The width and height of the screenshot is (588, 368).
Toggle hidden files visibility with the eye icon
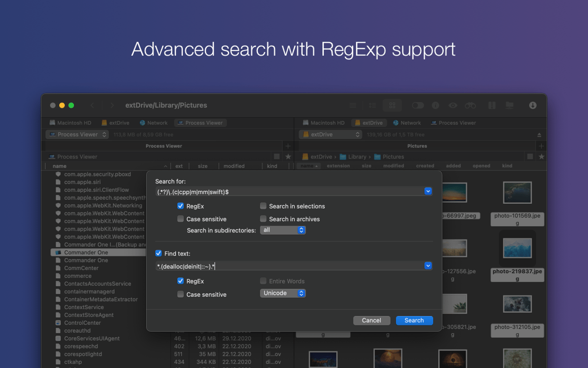pos(452,105)
